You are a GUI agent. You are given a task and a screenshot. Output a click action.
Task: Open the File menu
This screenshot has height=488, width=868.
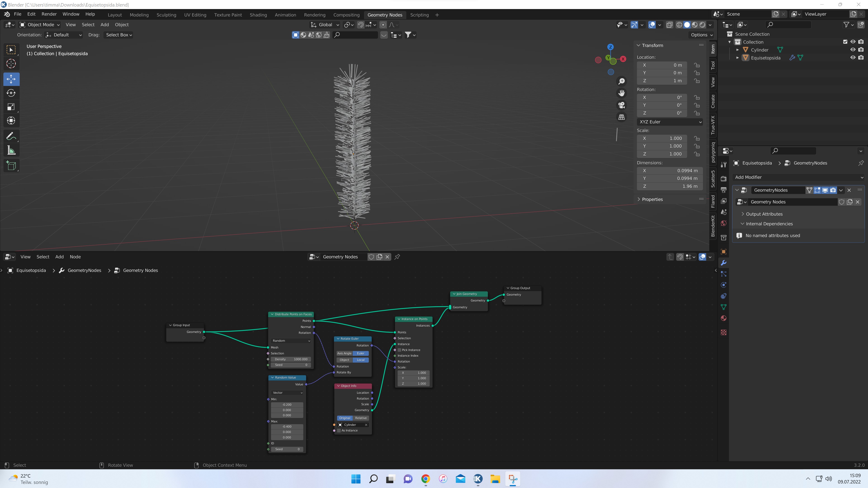tap(17, 14)
